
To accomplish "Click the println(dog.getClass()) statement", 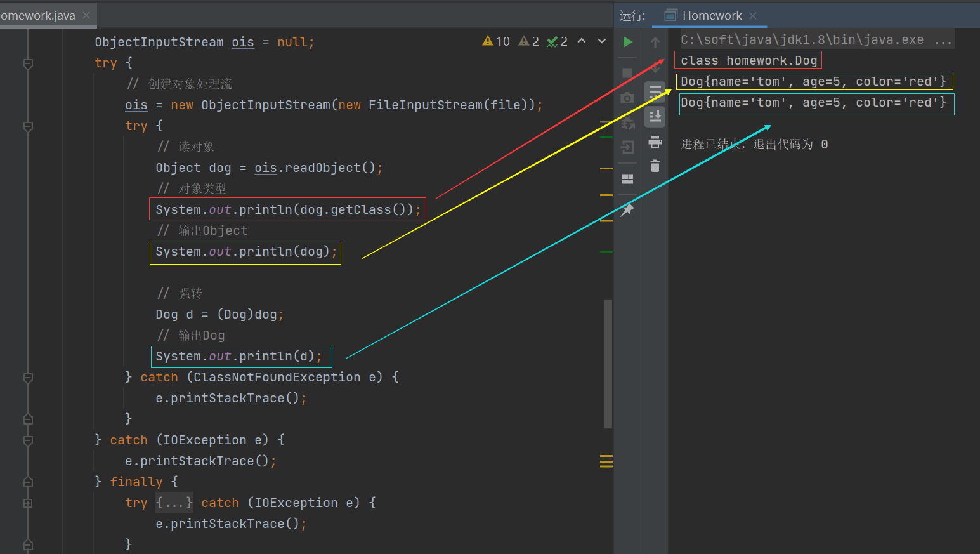I will pos(288,209).
